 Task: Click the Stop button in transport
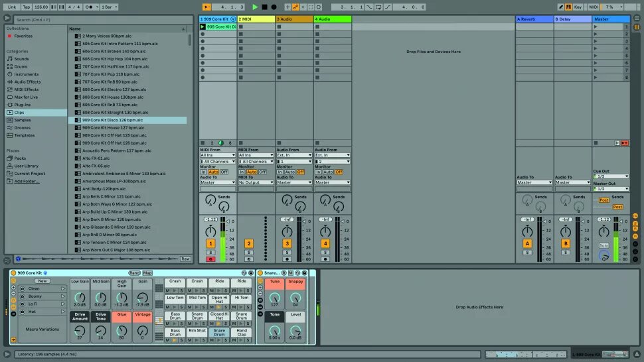pyautogui.click(x=264, y=7)
